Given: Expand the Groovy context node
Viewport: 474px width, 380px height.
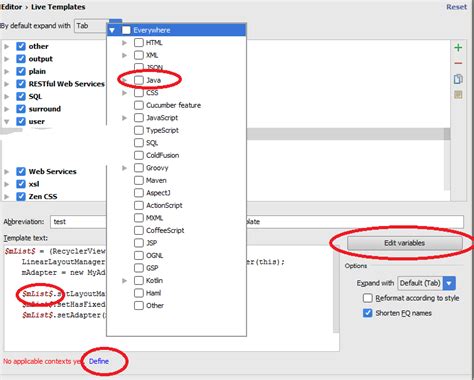Looking at the screenshot, I should click(124, 168).
